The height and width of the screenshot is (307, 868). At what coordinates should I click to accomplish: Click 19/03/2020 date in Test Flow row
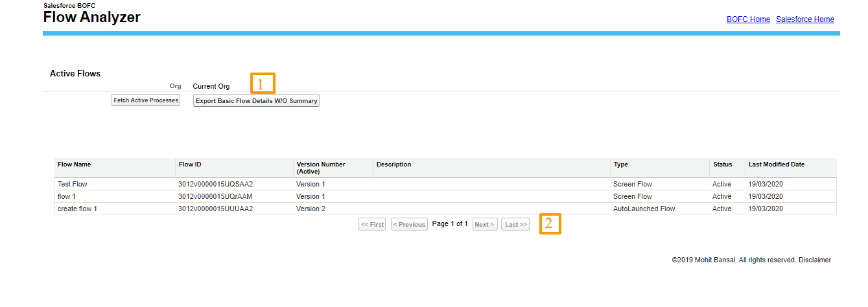(x=766, y=184)
